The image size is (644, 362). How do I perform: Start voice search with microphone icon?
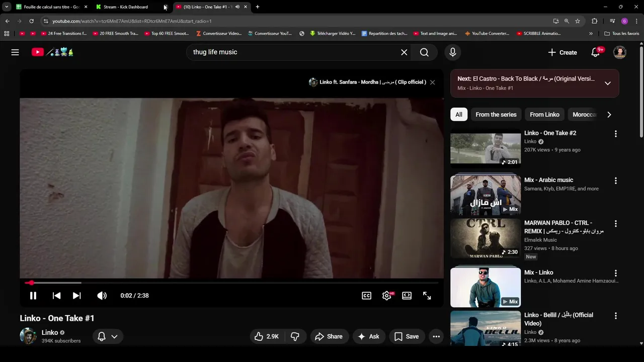(x=453, y=52)
